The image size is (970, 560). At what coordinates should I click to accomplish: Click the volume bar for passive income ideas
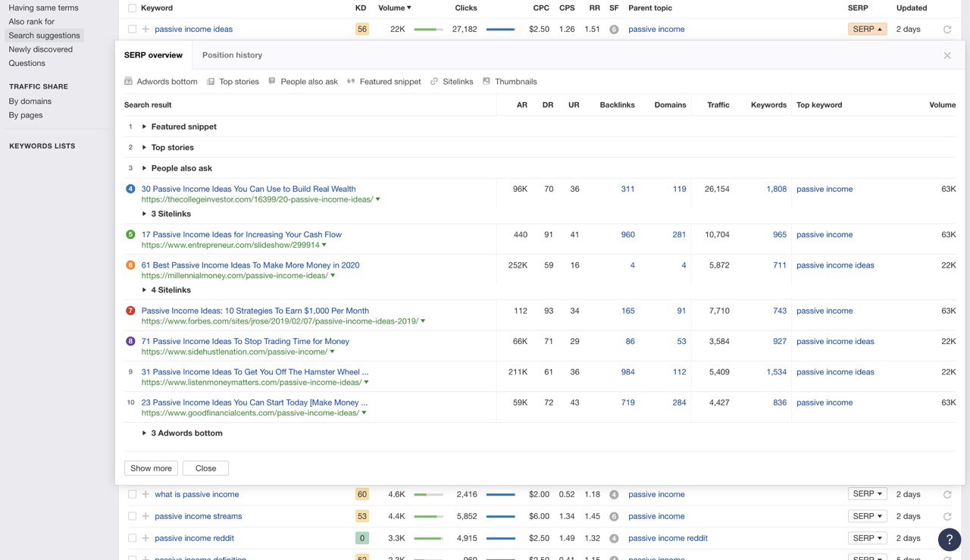point(428,30)
